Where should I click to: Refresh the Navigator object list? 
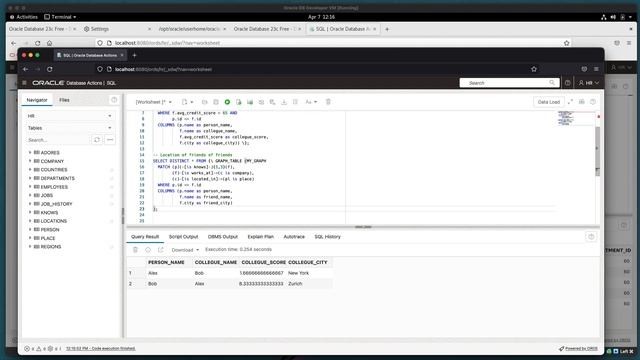(x=97, y=140)
